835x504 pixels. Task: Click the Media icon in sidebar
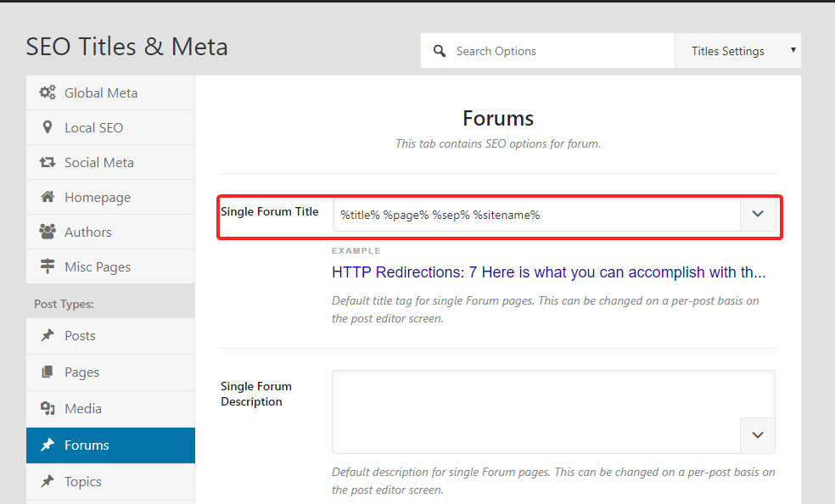click(x=48, y=408)
